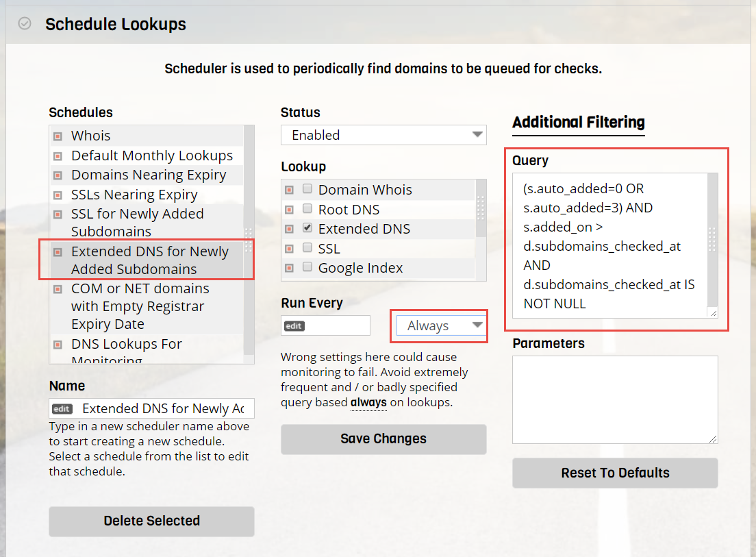This screenshot has height=557, width=756.
Task: Click the Query textarea resize handle
Action: click(x=713, y=314)
